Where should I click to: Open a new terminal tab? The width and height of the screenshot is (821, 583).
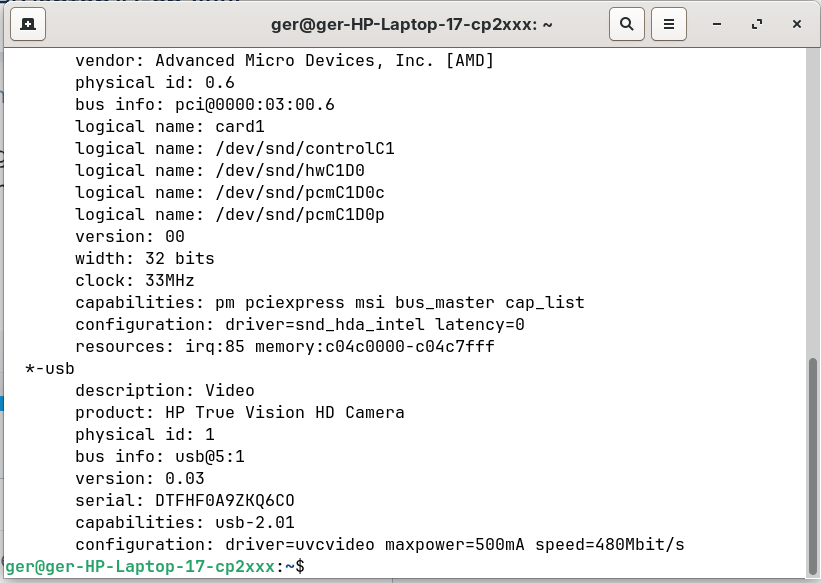pos(28,23)
